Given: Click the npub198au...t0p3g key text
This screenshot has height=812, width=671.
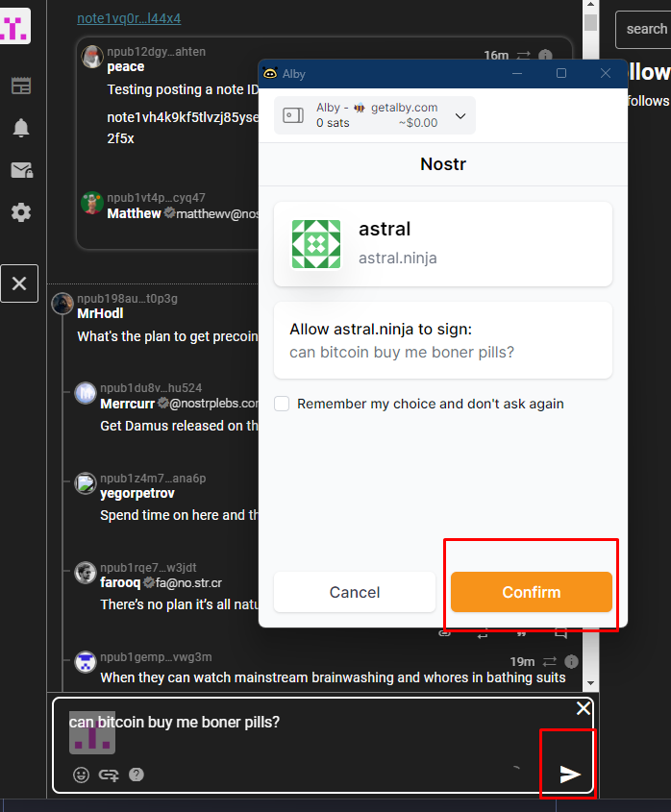Looking at the screenshot, I should click(x=128, y=298).
